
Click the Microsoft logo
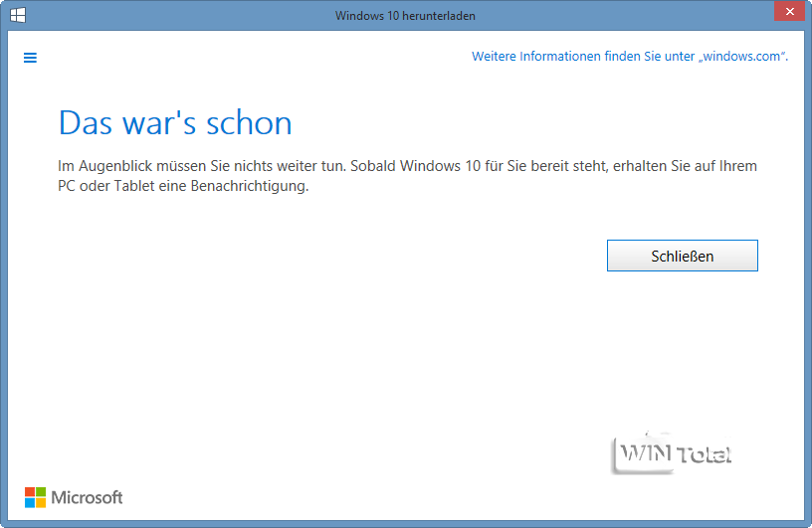click(74, 497)
